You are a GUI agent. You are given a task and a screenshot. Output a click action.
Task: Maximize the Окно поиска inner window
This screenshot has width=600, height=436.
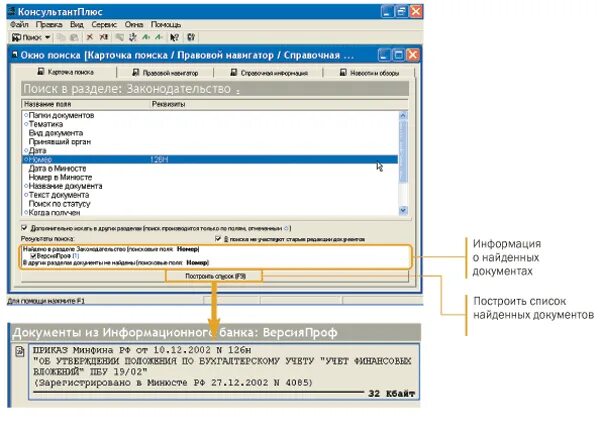click(398, 55)
